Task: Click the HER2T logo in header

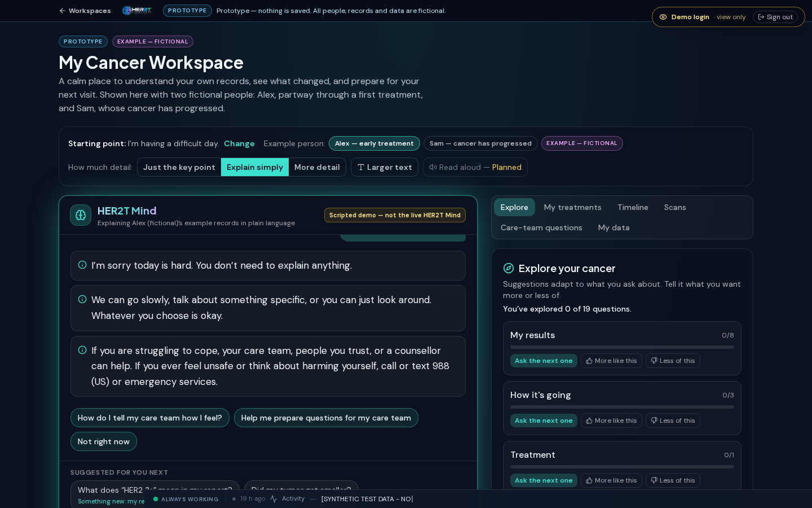Action: coord(137,11)
